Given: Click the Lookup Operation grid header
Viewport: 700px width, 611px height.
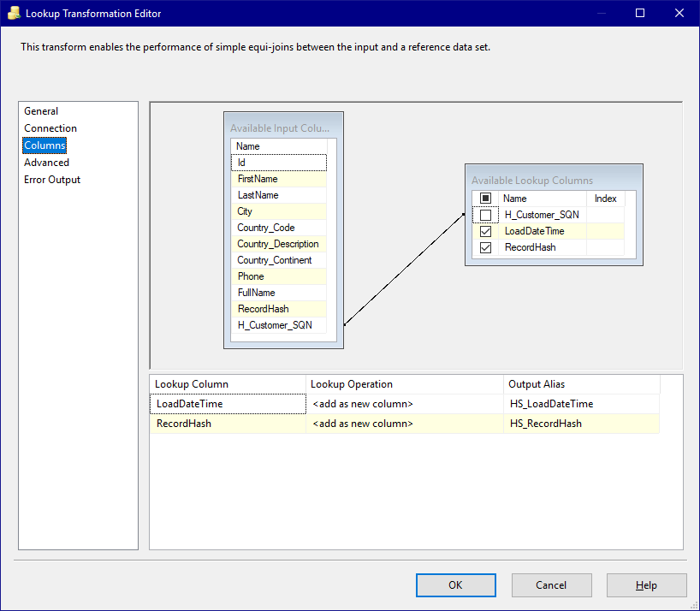Looking at the screenshot, I should 405,384.
